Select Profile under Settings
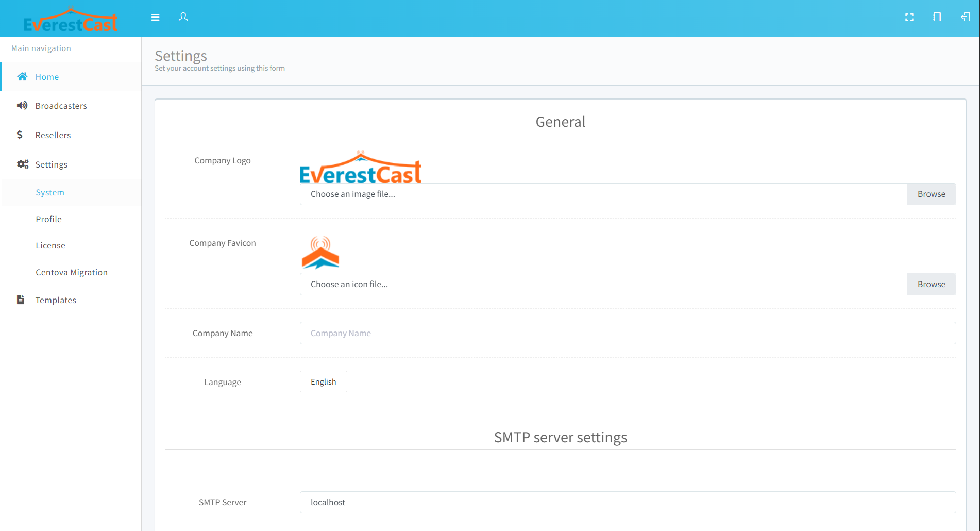 71,219
